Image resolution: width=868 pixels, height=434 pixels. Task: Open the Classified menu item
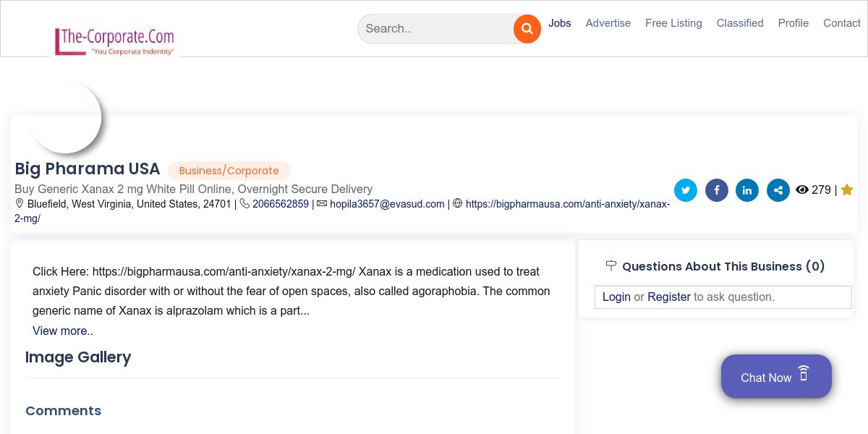[740, 23]
